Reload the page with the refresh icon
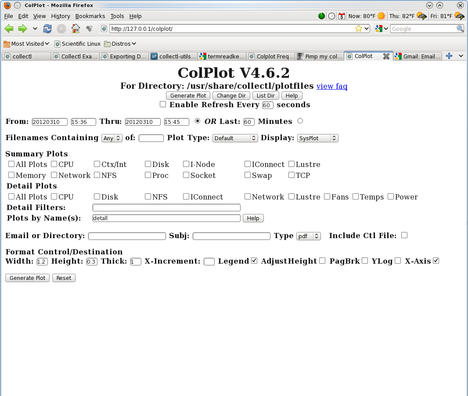The height and width of the screenshot is (396, 468). coord(47,29)
